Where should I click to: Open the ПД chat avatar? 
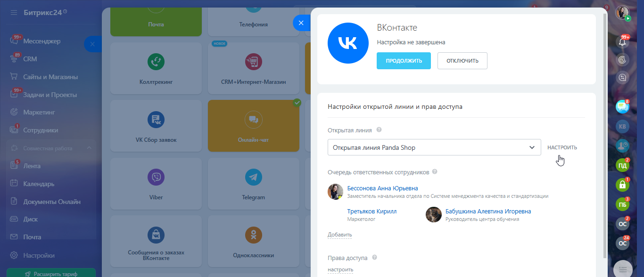(x=622, y=165)
